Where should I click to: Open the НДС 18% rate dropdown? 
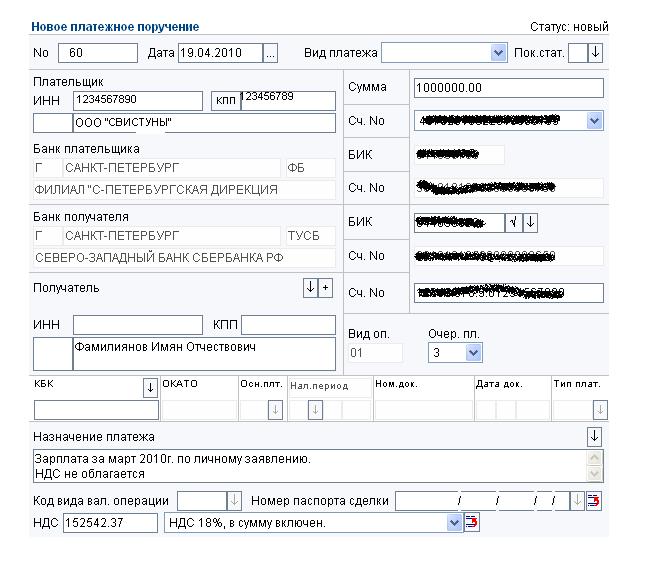(454, 522)
